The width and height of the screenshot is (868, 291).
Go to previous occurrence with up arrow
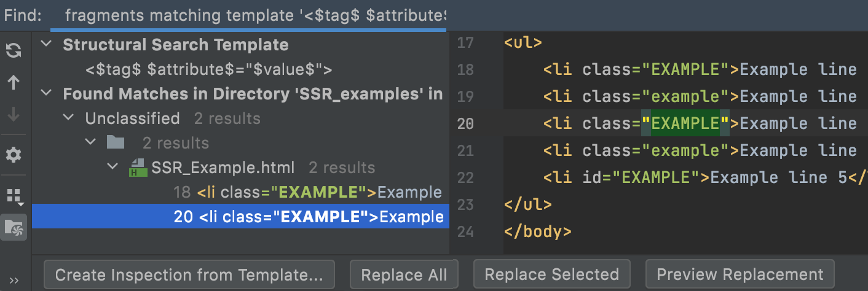(13, 82)
